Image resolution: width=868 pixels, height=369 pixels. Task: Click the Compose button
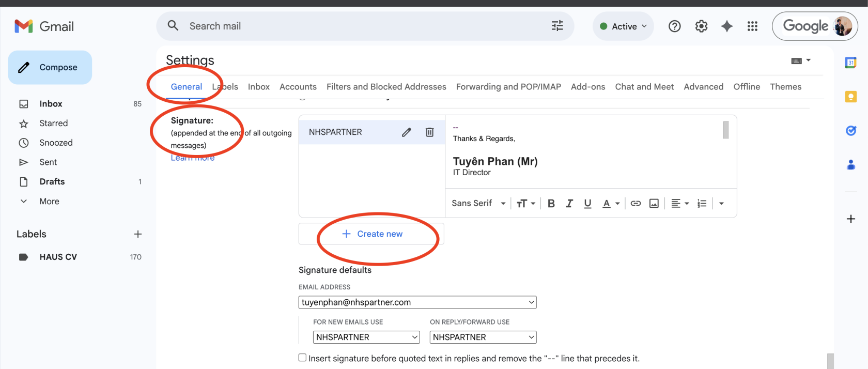(50, 67)
